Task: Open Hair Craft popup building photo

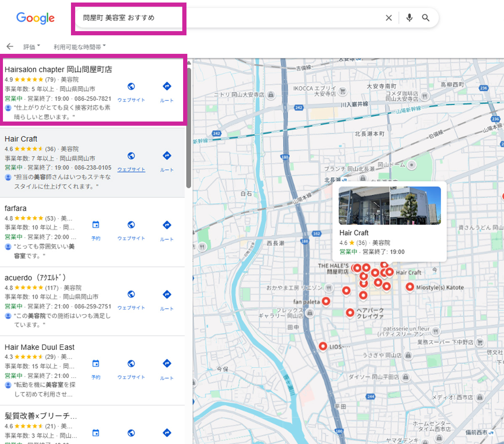Action: tap(415, 206)
